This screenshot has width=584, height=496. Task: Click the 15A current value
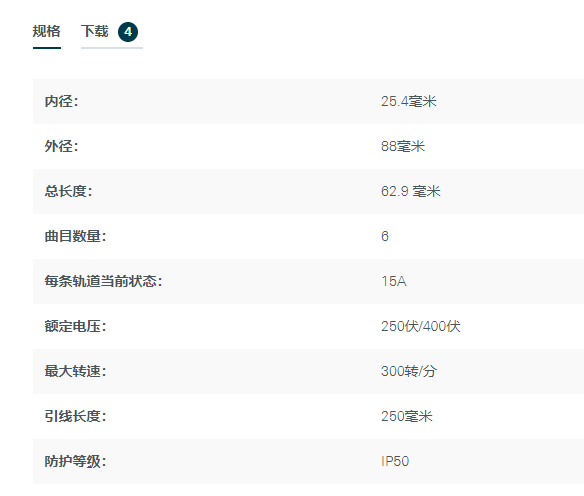pos(394,281)
